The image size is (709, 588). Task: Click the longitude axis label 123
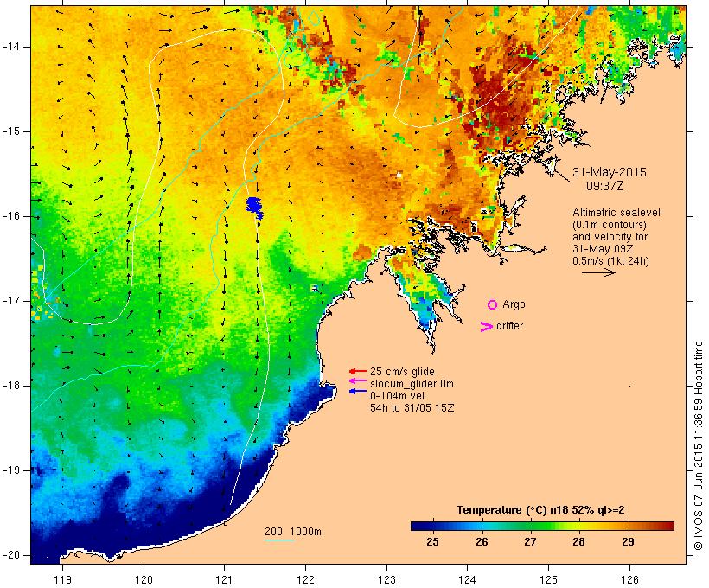coord(386,580)
